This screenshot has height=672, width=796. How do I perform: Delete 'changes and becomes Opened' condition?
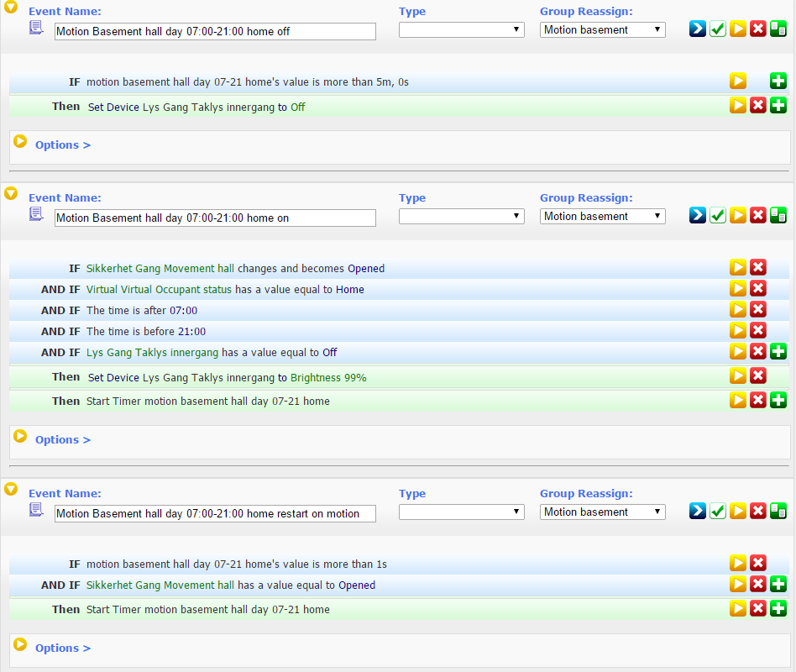click(758, 266)
